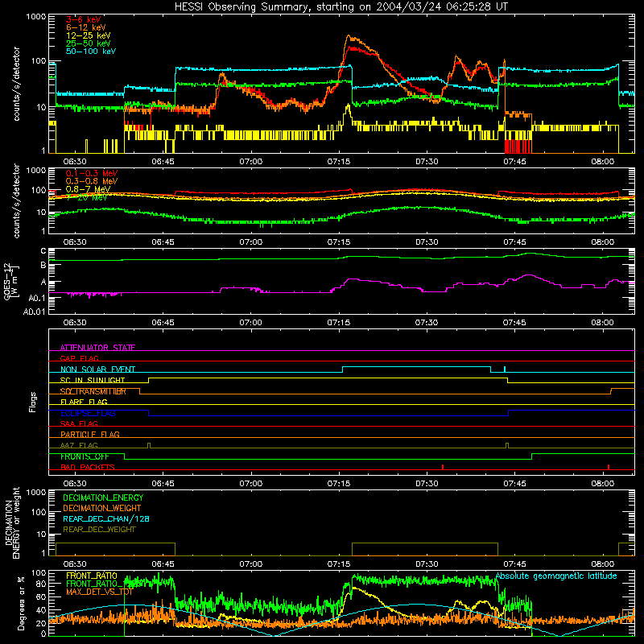Viewport: 644px width, 644px height.
Task: Click the HESSI Observing Summary title text
Action: (341, 6)
